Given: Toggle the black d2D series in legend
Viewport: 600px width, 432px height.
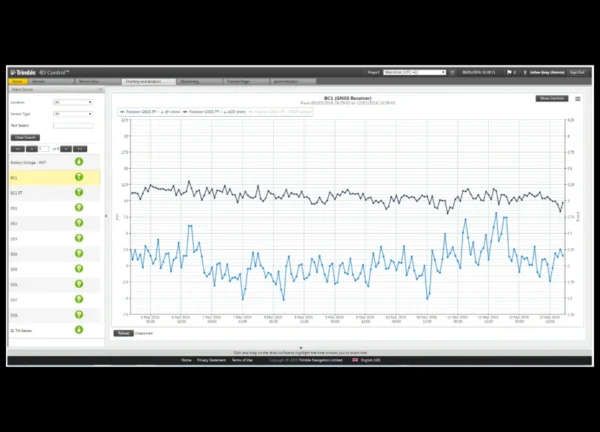Looking at the screenshot, I should tap(214, 112).
